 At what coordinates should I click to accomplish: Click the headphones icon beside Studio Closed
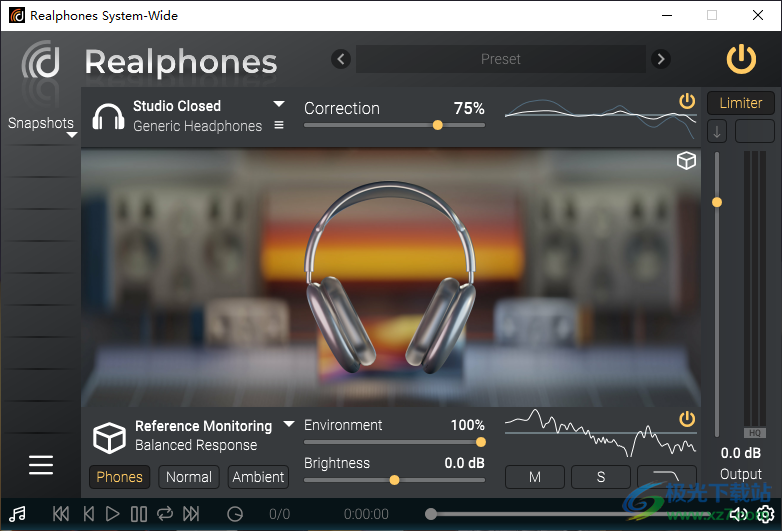pyautogui.click(x=108, y=117)
